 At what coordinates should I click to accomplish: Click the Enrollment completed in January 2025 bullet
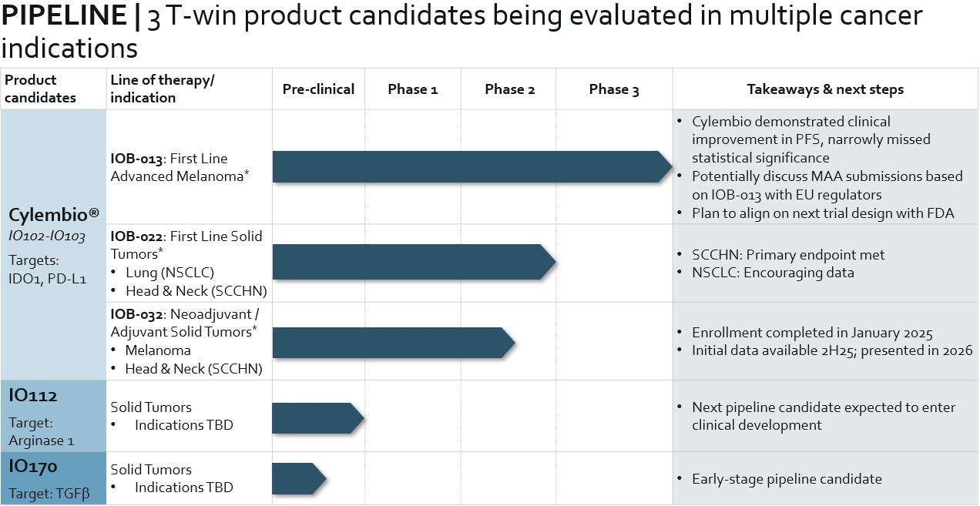[x=812, y=333]
